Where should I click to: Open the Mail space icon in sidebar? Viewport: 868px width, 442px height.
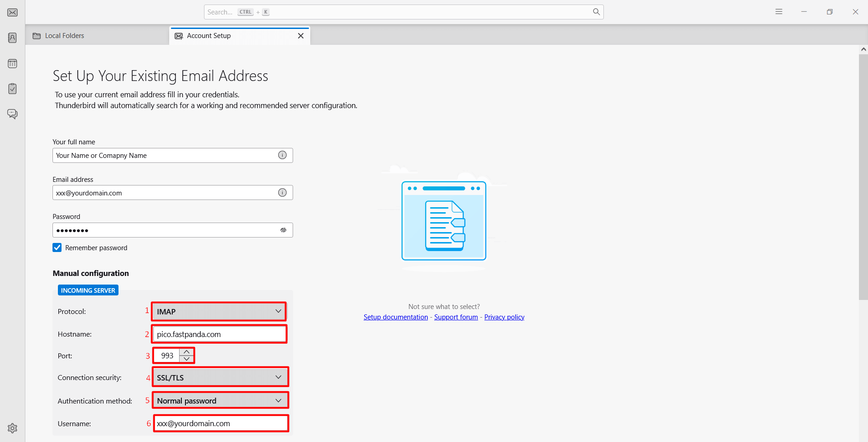pos(13,12)
